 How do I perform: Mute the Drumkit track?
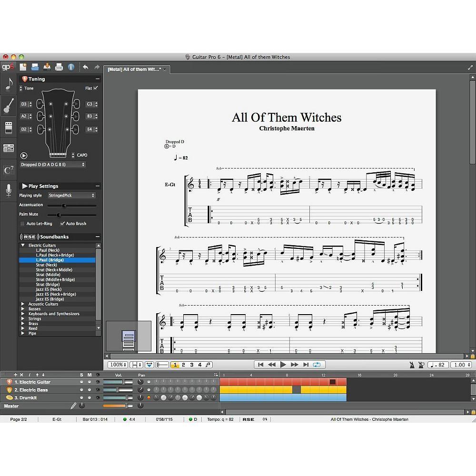(89, 397)
